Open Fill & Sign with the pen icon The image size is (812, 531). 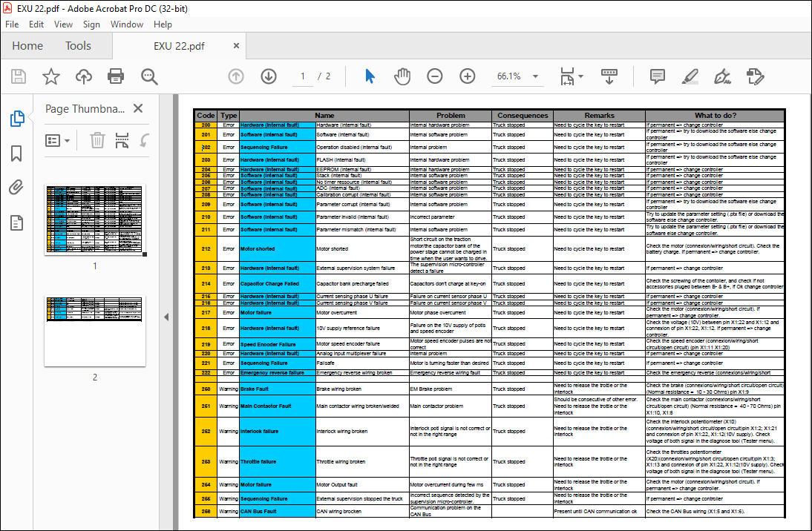click(721, 76)
